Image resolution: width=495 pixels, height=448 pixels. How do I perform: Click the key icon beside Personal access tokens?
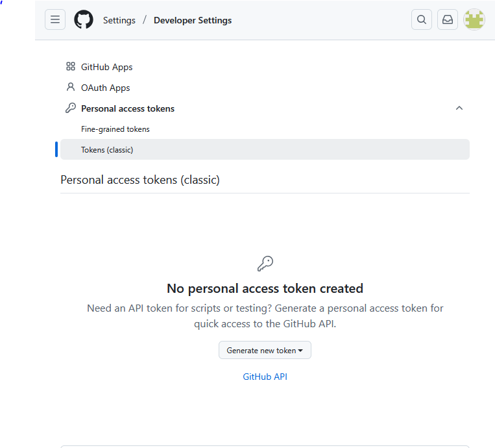click(71, 108)
